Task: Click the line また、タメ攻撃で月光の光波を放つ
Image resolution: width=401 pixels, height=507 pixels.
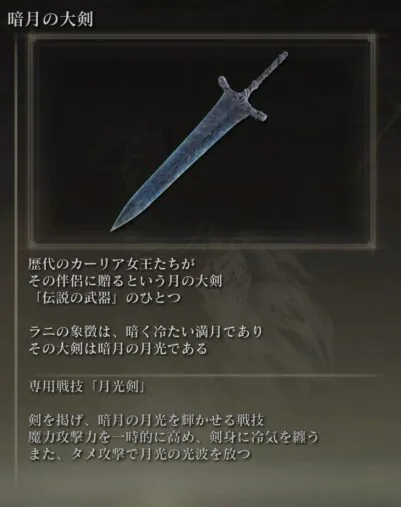Action: pos(139,454)
